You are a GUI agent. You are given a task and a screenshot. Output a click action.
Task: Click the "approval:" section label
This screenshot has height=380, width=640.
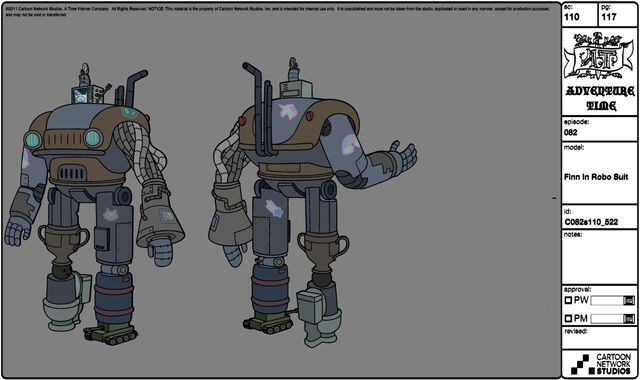(577, 290)
